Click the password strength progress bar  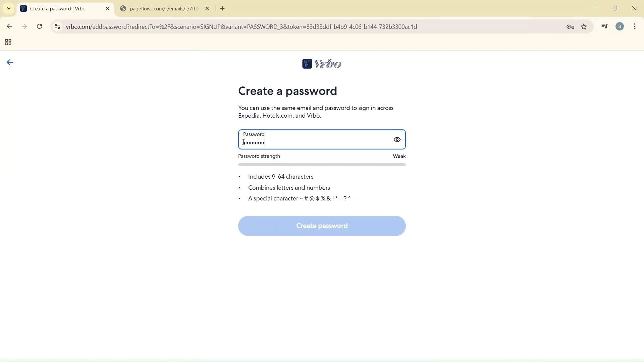pos(322,164)
